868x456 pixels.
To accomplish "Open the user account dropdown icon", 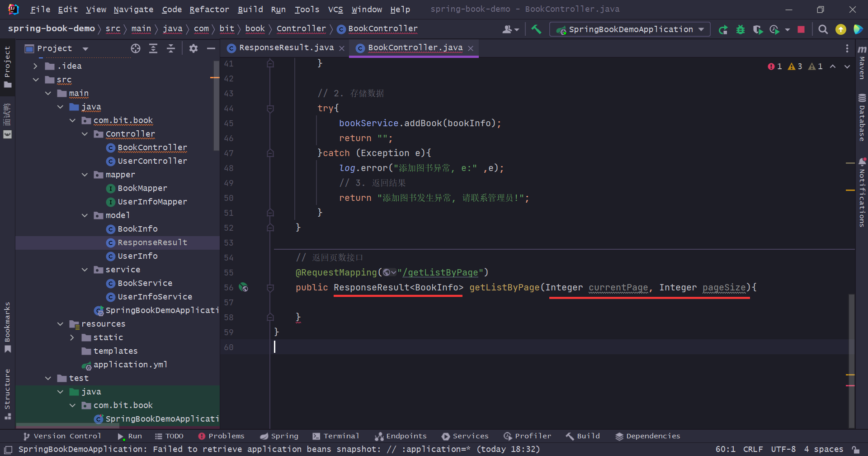I will [x=510, y=29].
